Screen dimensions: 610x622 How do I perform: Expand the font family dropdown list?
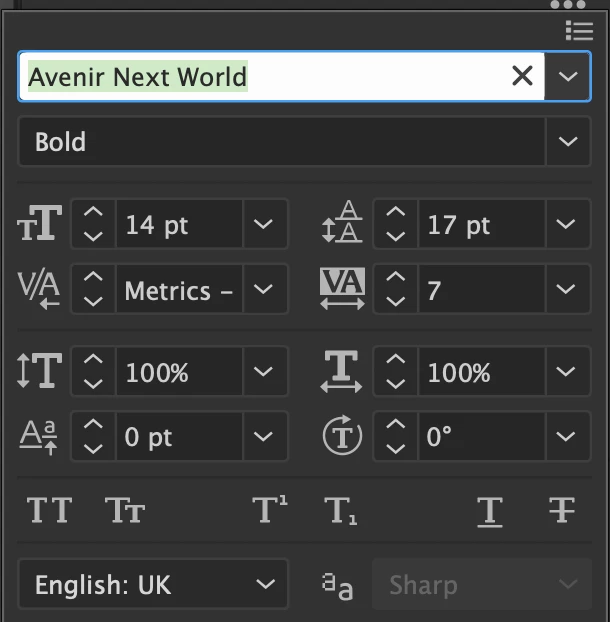pyautogui.click(x=568, y=76)
